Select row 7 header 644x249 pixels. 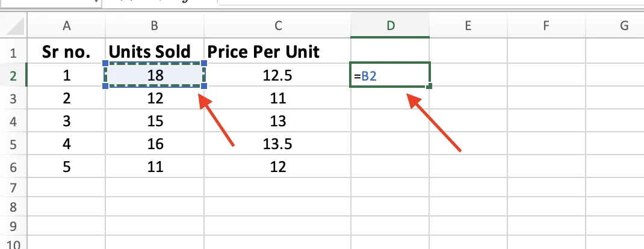point(13,188)
